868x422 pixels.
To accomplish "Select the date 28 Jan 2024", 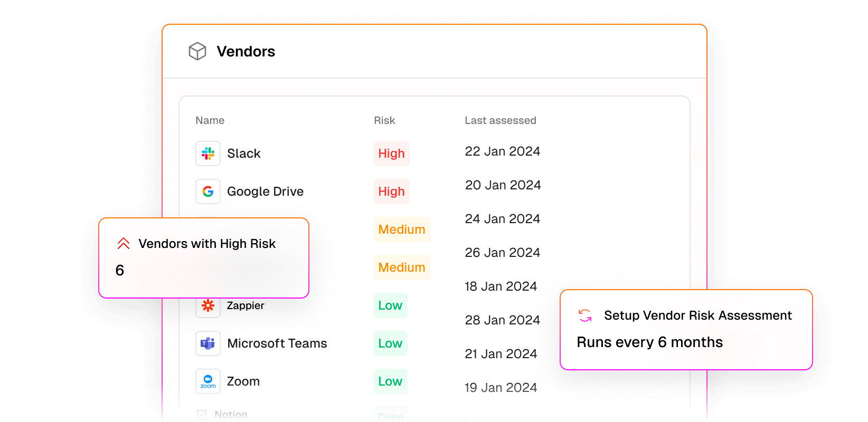I will 503,320.
